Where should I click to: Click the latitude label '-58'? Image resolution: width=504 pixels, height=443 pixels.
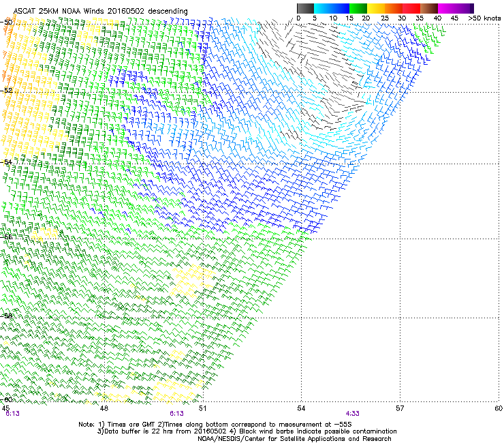pos(6,316)
